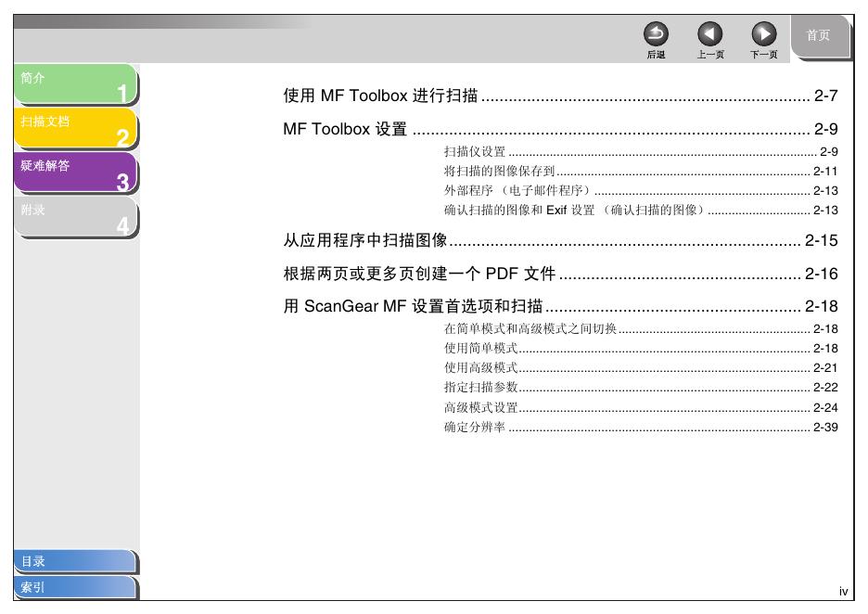Click page number 2-21

[x=825, y=367]
